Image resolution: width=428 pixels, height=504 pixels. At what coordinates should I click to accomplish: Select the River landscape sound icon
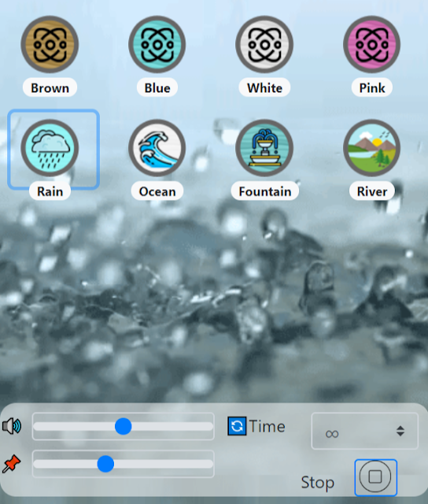coord(372,148)
